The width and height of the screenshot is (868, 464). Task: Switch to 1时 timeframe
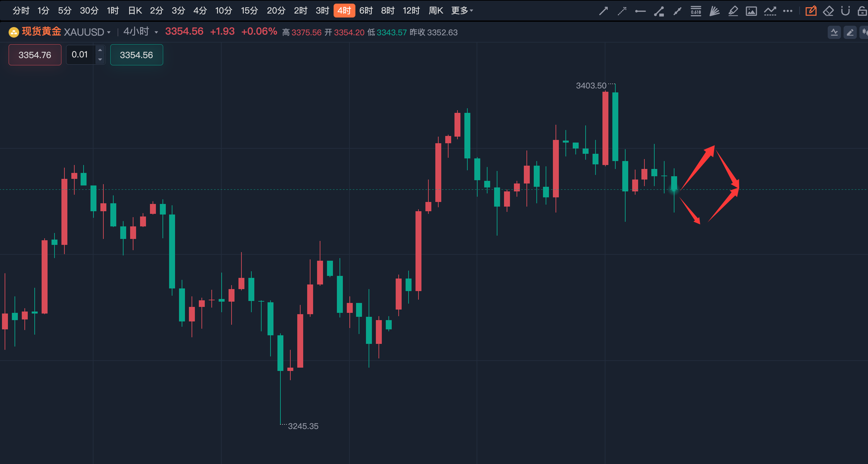113,11
